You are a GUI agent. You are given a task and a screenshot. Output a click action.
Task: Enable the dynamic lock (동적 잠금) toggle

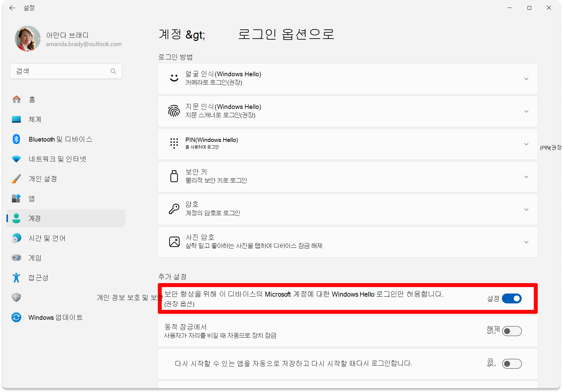[512, 331]
